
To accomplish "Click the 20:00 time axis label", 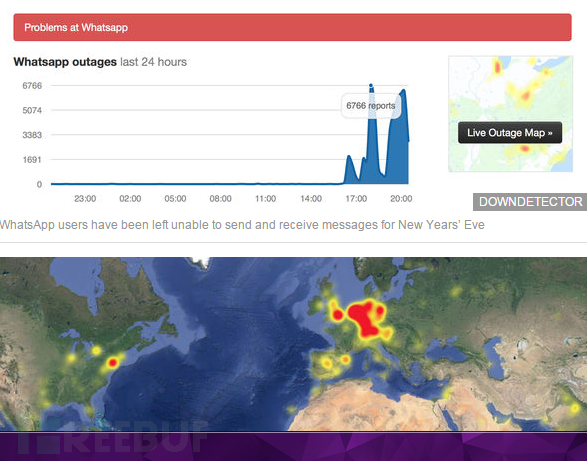I will click(x=401, y=198).
